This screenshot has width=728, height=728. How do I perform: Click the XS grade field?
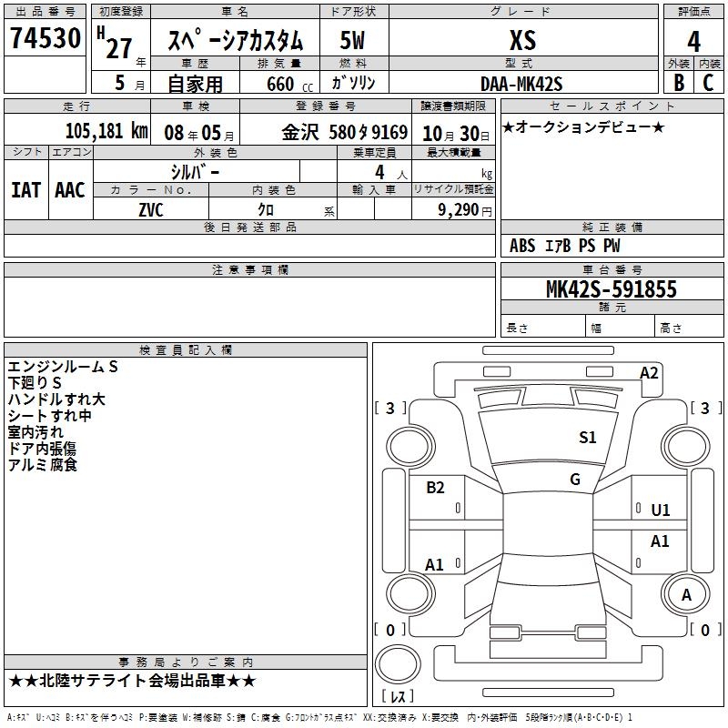[x=522, y=41]
